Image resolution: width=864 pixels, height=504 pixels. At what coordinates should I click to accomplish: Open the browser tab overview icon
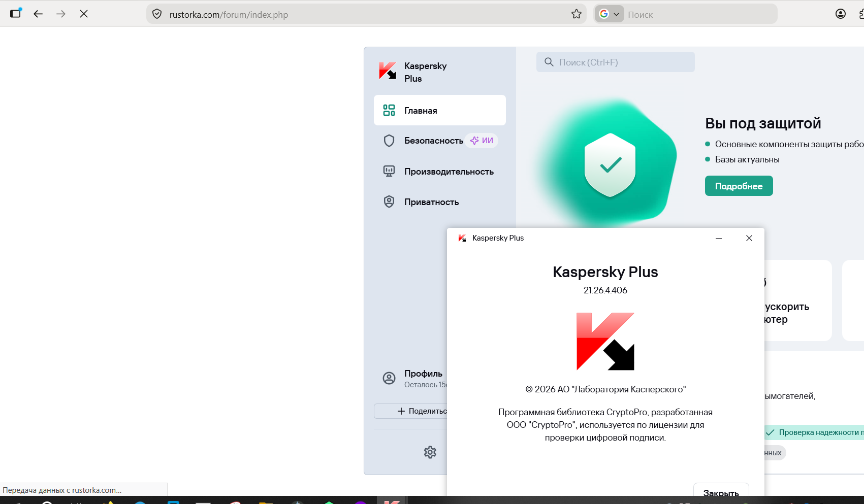(16, 13)
